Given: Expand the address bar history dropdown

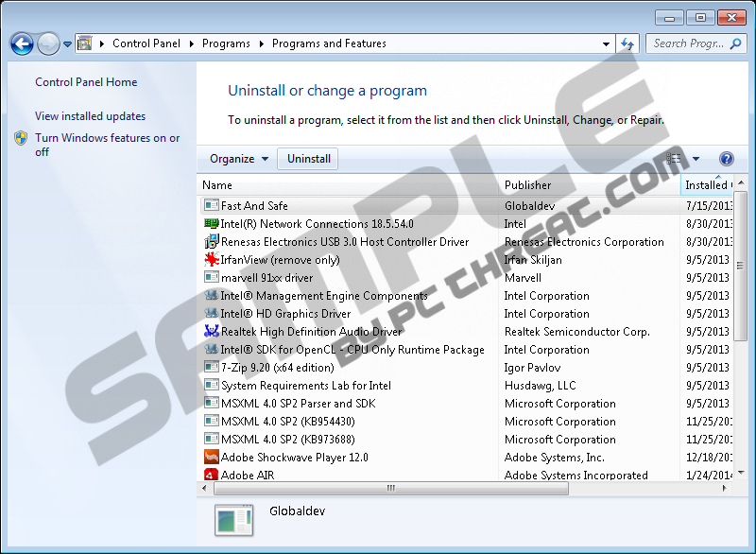Looking at the screenshot, I should tap(606, 43).
